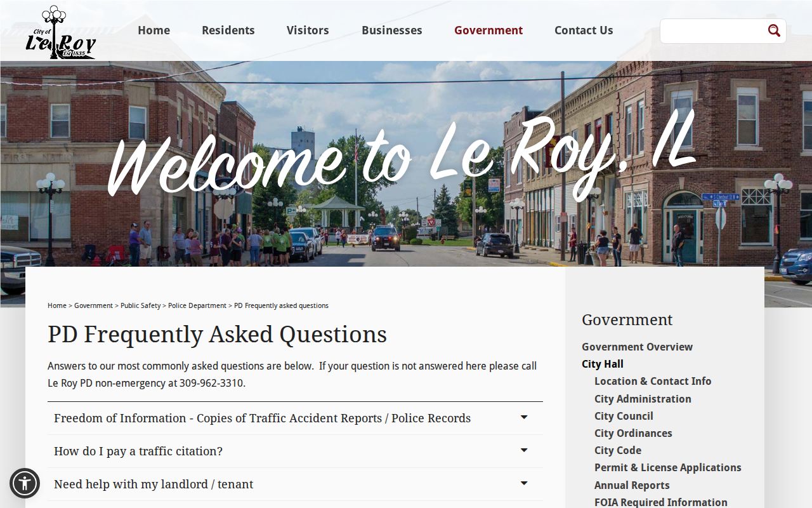Follow the Public Safety breadcrumb link
This screenshot has width=812, height=508.
pos(141,305)
